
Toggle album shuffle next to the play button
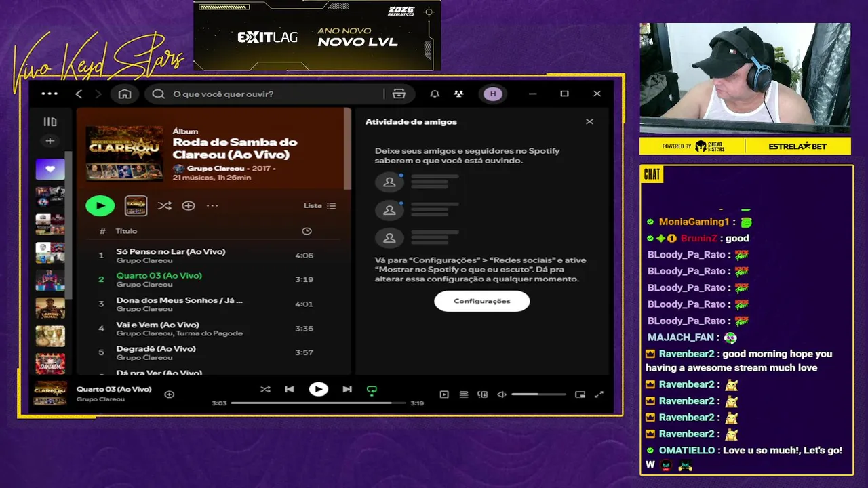164,205
